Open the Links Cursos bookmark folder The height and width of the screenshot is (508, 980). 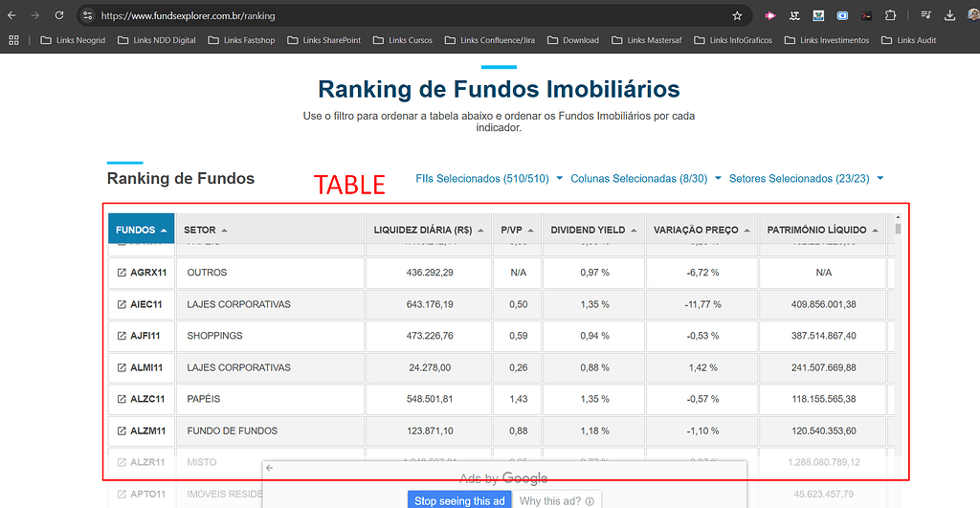[x=403, y=40]
